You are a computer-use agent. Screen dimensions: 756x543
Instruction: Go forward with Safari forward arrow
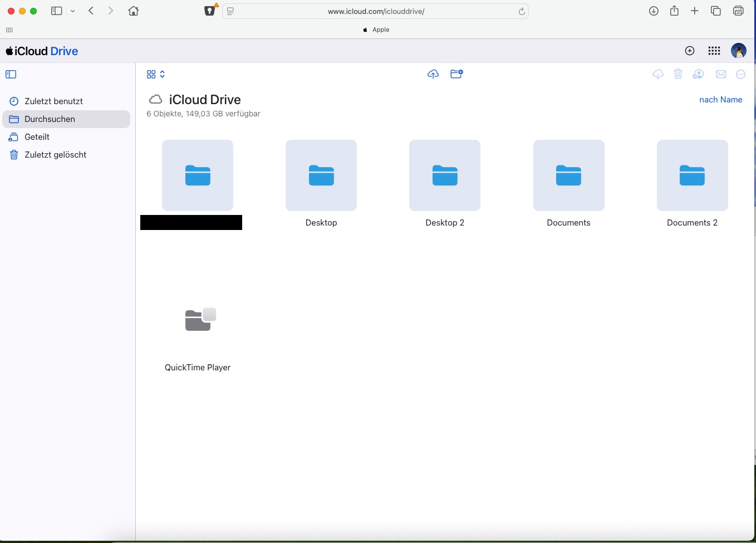tap(111, 11)
